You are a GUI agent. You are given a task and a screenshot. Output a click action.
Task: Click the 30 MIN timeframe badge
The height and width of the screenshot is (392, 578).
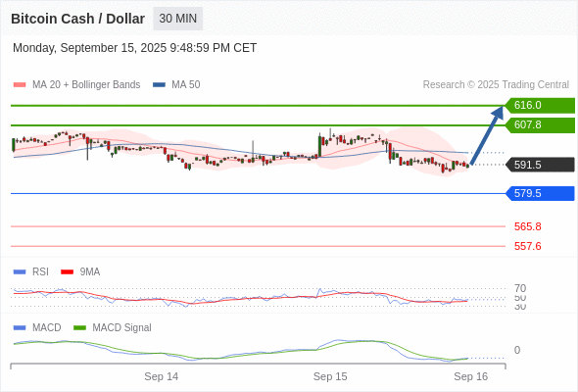177,19
